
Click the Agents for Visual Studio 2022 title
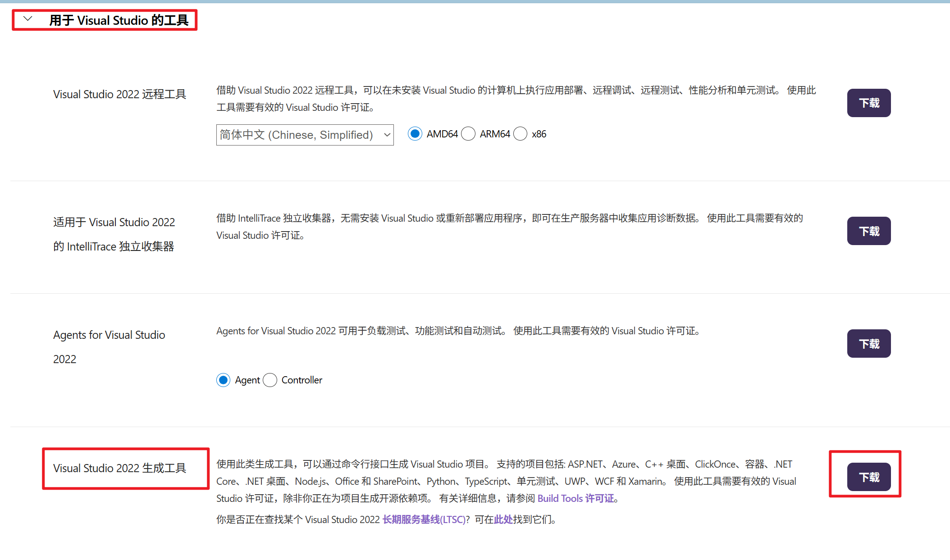109,335
